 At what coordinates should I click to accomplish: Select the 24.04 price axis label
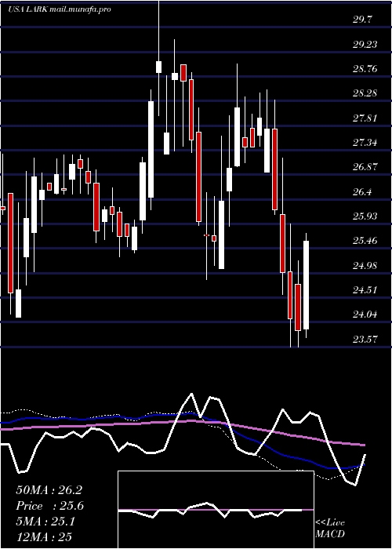(365, 314)
